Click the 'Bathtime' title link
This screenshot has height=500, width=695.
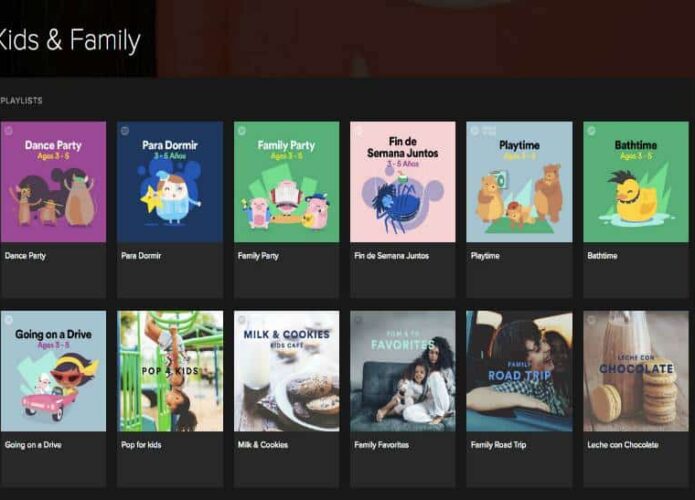coord(602,256)
